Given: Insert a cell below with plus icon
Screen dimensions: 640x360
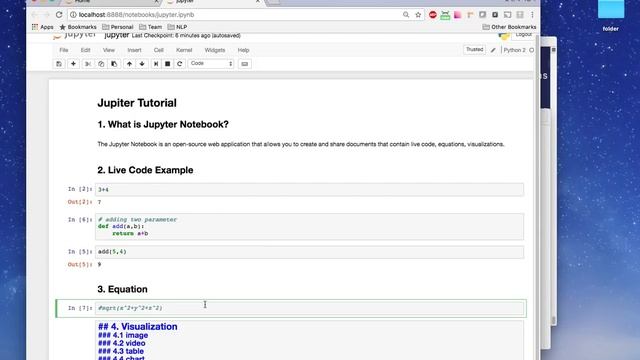Looking at the screenshot, I should [x=73, y=64].
